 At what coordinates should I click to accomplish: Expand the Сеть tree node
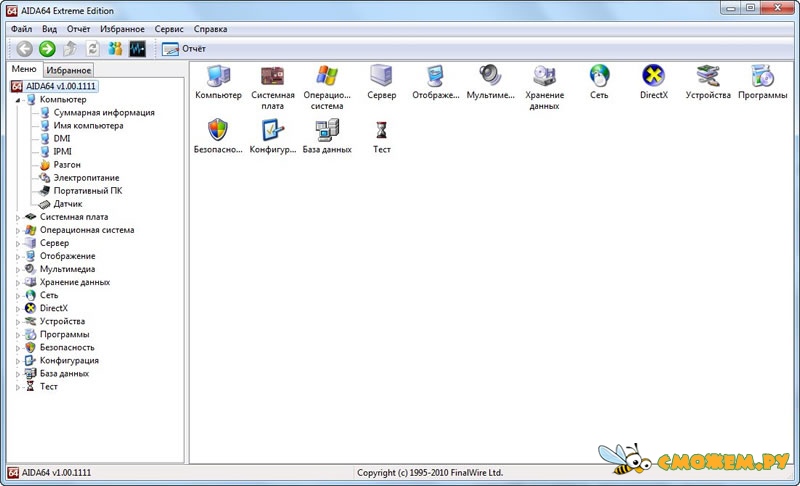[x=17, y=295]
